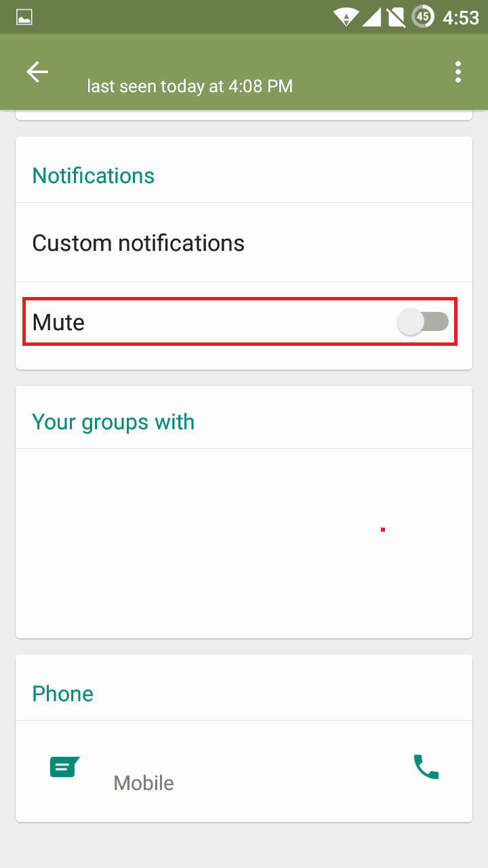This screenshot has height=868, width=488.
Task: Toggle the Mute switch on
Action: [423, 322]
